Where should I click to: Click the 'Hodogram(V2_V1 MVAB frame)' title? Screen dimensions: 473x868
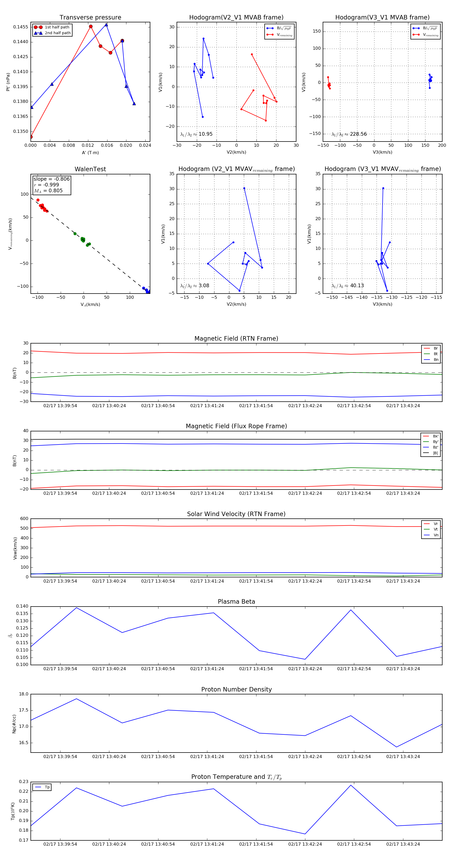[x=236, y=18]
